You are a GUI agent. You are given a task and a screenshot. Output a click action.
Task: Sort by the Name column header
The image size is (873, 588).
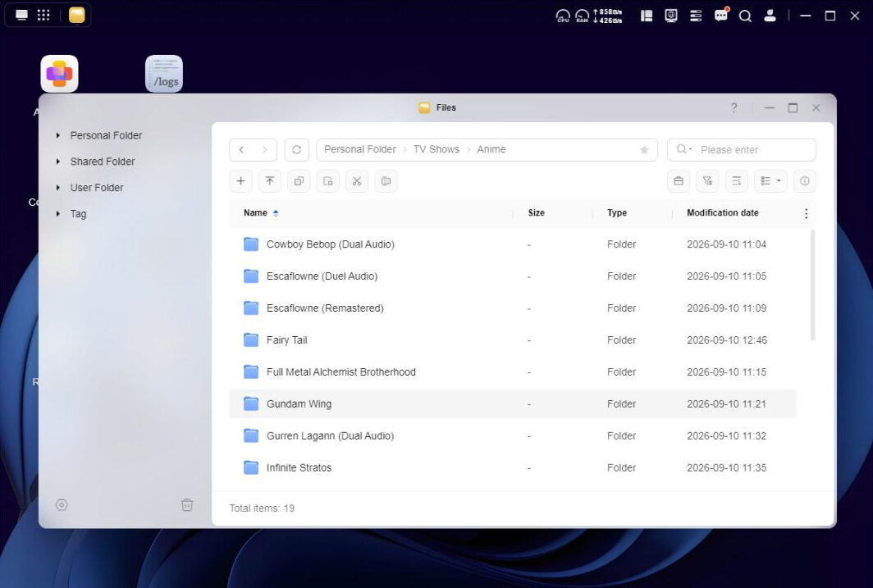[x=255, y=212]
